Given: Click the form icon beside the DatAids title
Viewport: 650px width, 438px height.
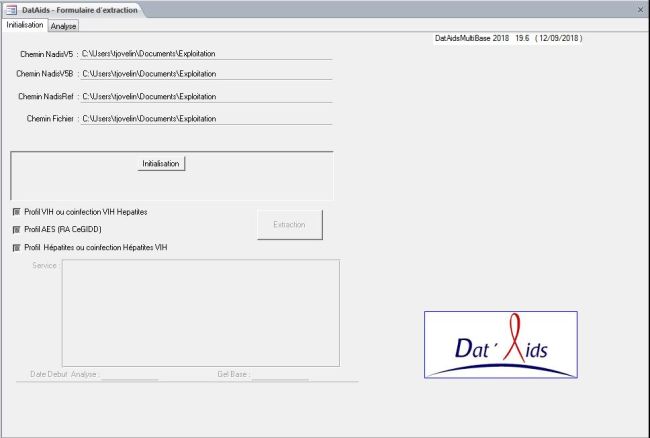Looking at the screenshot, I should click(x=11, y=9).
